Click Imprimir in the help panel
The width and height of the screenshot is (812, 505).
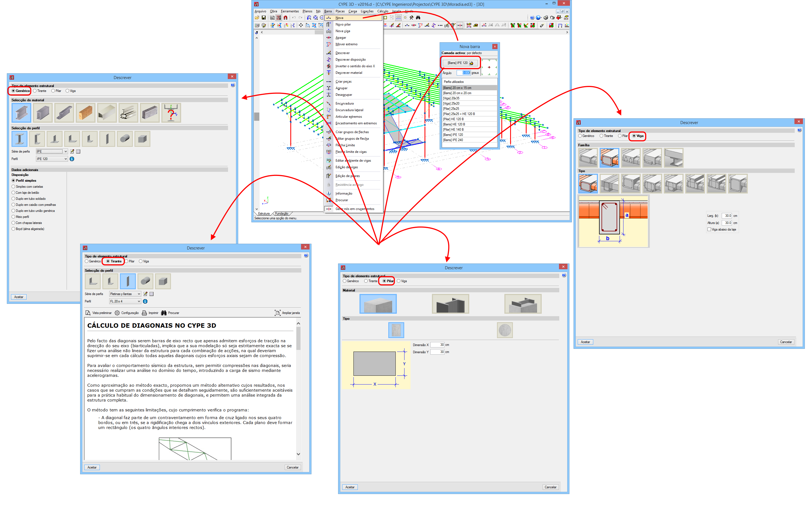point(150,313)
